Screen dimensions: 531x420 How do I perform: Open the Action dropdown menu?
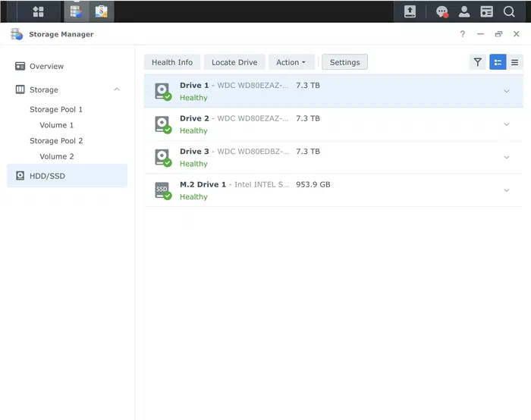click(x=291, y=62)
